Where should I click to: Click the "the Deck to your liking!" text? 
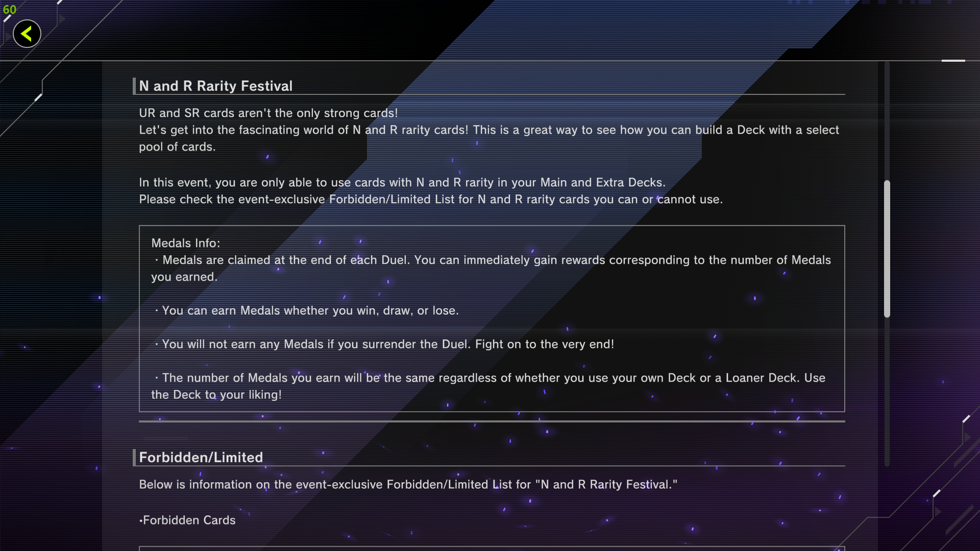(216, 394)
